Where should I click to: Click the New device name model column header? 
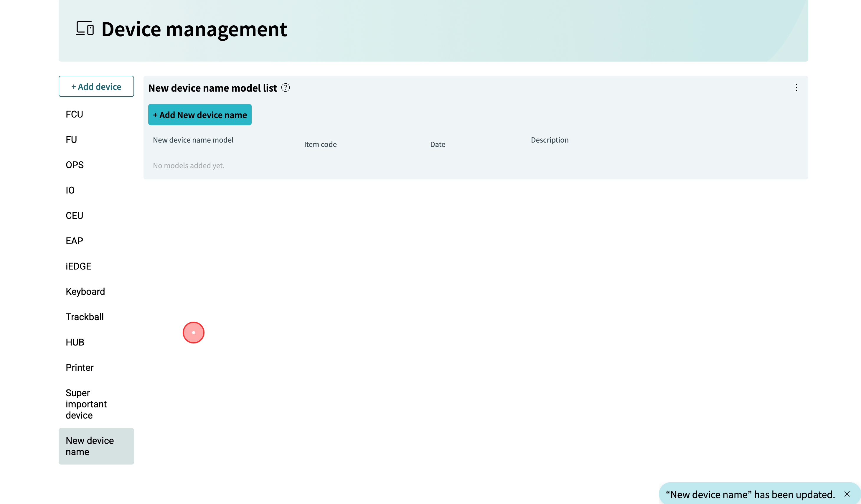click(193, 140)
